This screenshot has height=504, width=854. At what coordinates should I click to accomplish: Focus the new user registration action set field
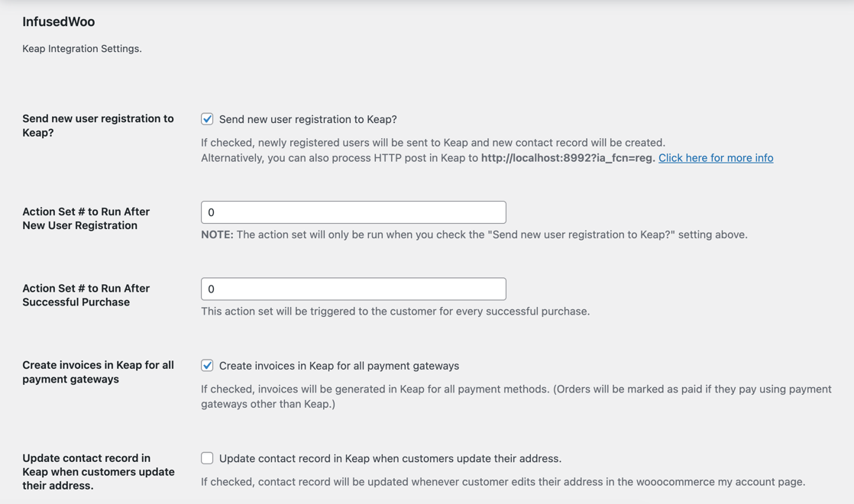[353, 212]
